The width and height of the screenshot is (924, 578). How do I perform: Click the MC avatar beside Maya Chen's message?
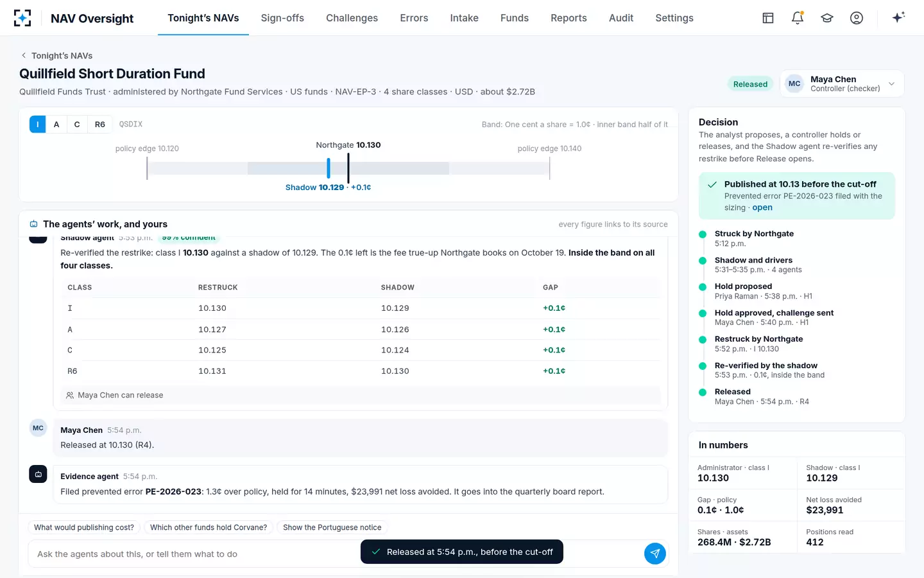(x=38, y=428)
